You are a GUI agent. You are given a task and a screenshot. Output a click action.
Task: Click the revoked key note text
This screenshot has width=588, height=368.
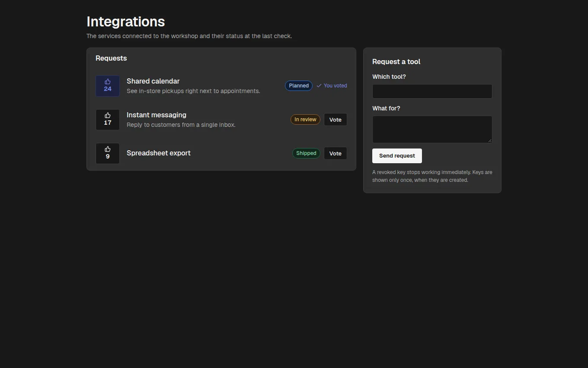tap(432, 176)
